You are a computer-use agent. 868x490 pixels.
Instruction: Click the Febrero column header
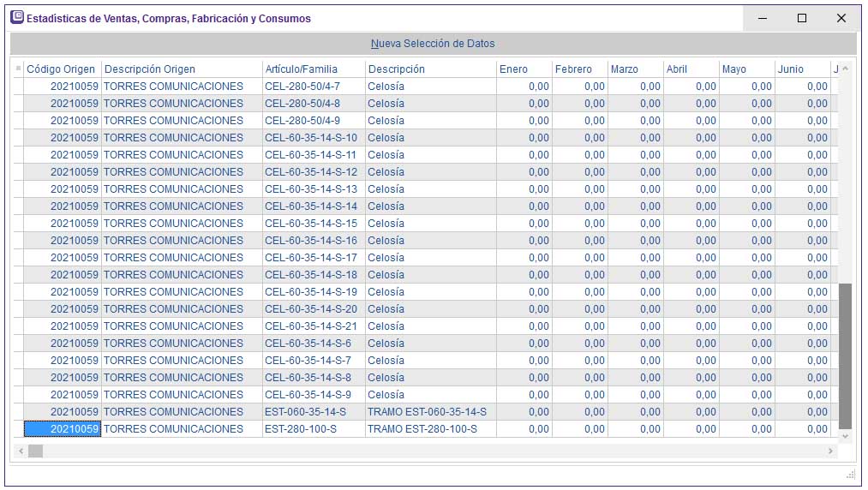point(579,69)
